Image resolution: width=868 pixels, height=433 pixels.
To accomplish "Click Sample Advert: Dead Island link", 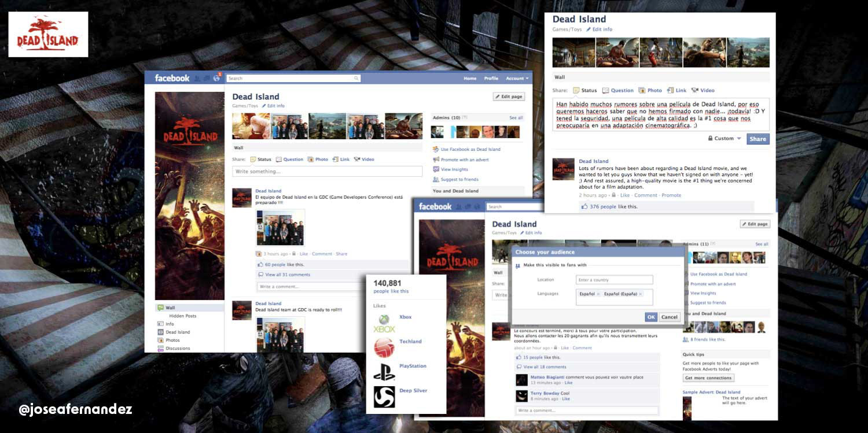I will pyautogui.click(x=711, y=392).
